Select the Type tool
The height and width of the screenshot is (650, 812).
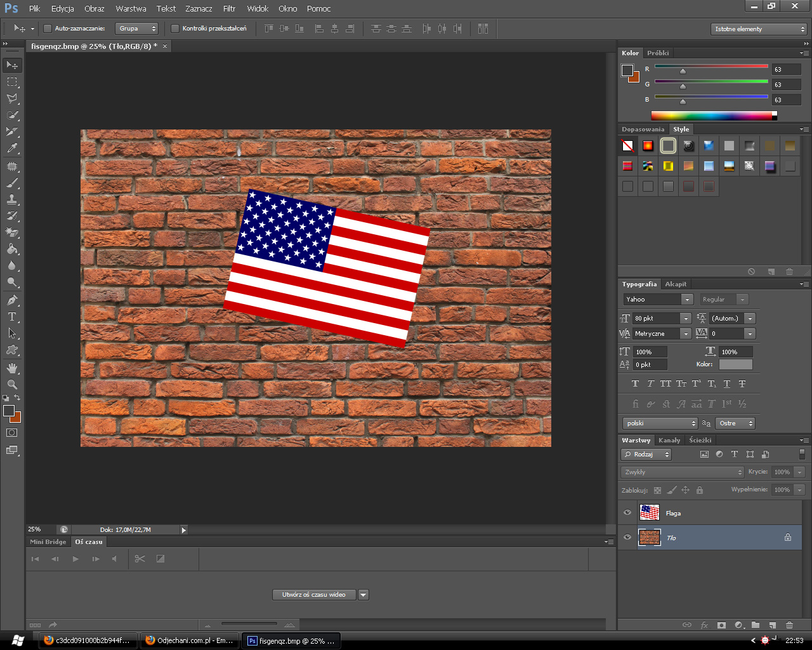(x=12, y=317)
